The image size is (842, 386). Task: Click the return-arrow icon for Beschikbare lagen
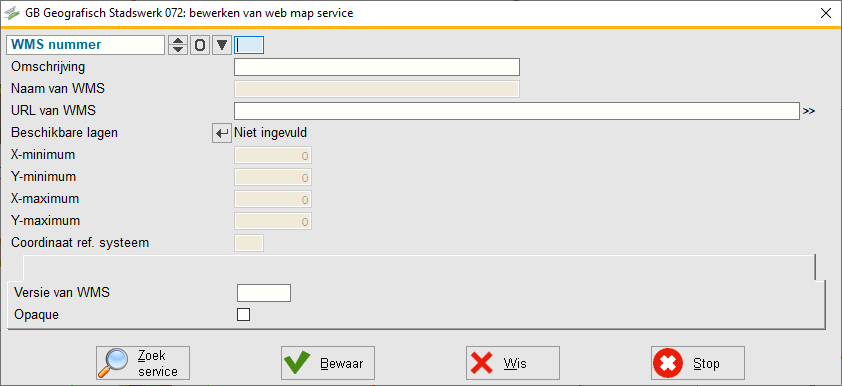[x=221, y=133]
